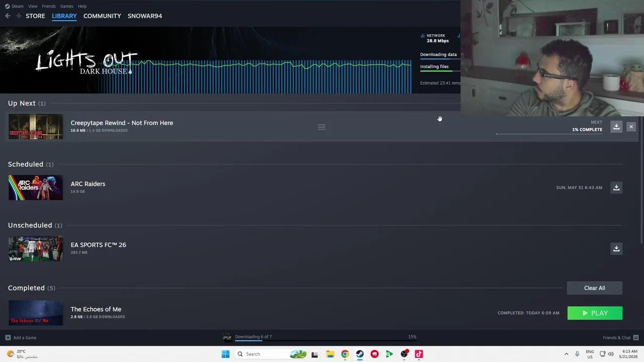644x362 pixels.
Task: Click the Installing files label
Action: click(x=434, y=66)
